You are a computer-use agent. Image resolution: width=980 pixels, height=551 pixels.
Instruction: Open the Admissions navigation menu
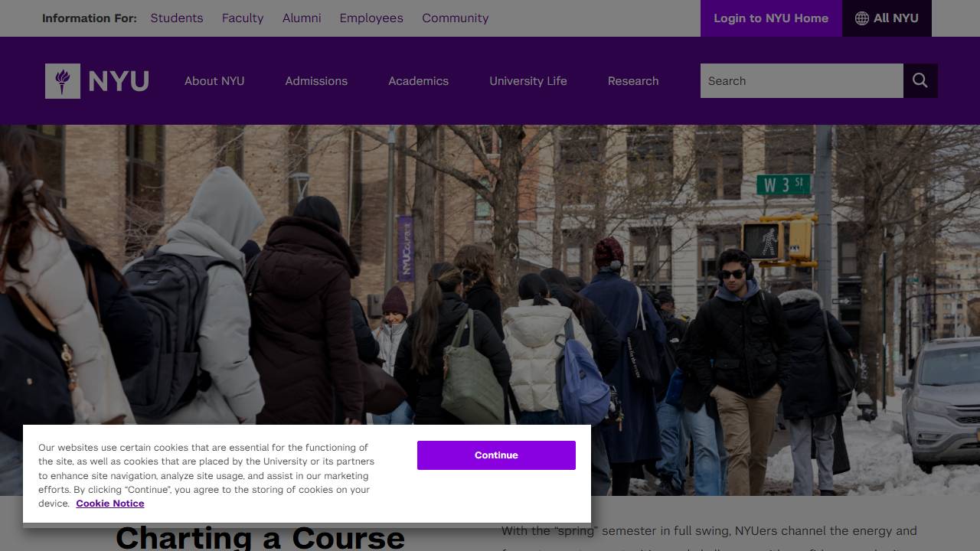pyautogui.click(x=316, y=81)
